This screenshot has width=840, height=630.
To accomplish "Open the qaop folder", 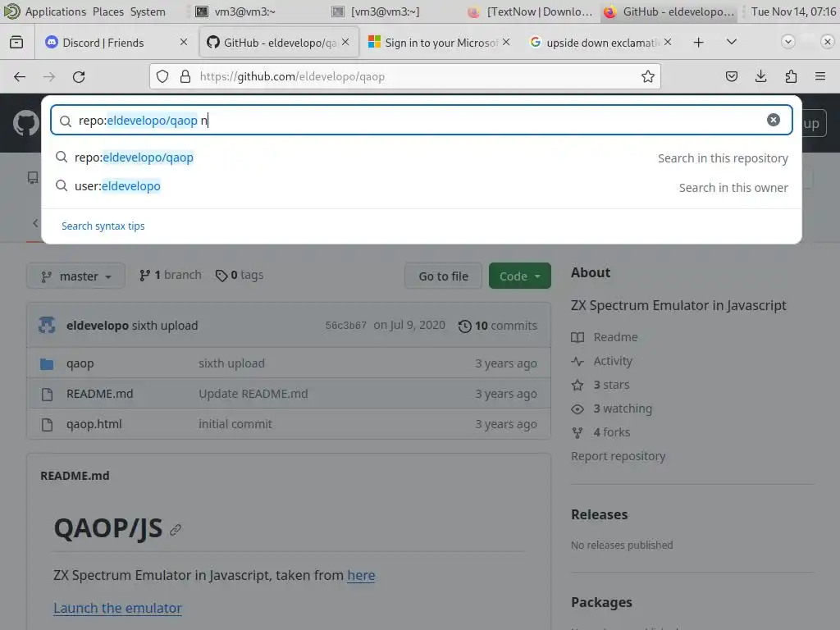I will (80, 363).
